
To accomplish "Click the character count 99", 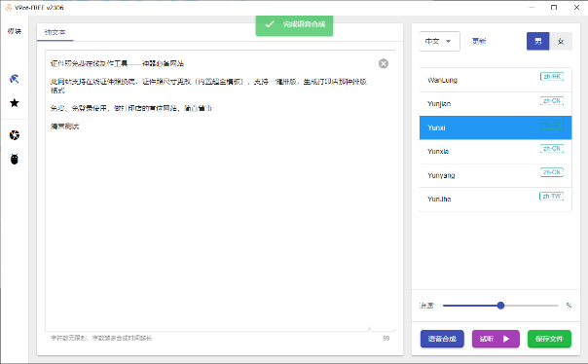I will click(386, 338).
